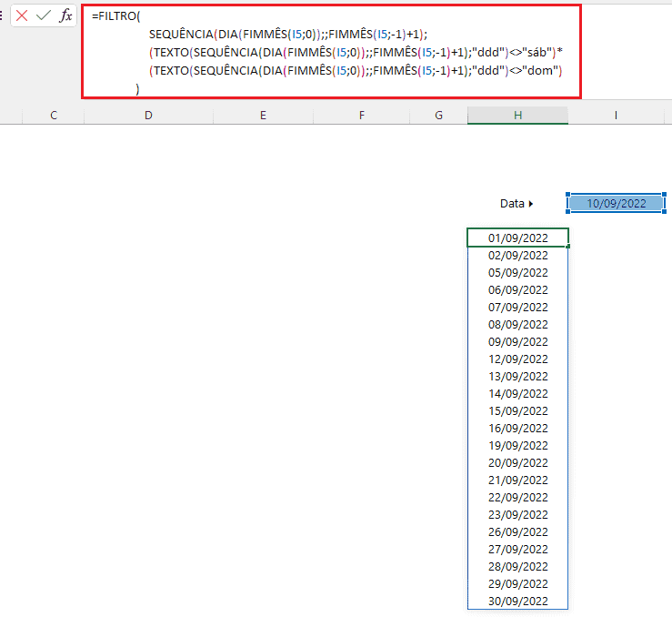Select the cell with 07/09/2022

click(517, 308)
